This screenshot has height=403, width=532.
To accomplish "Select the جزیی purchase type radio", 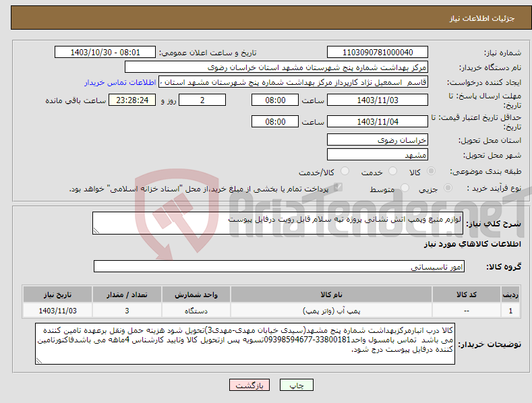I will tap(448, 187).
